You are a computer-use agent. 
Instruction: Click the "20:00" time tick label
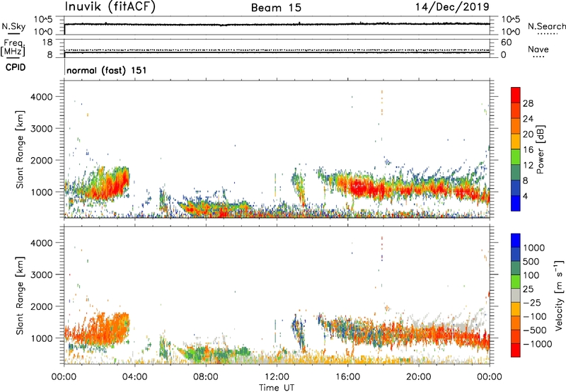click(x=418, y=377)
